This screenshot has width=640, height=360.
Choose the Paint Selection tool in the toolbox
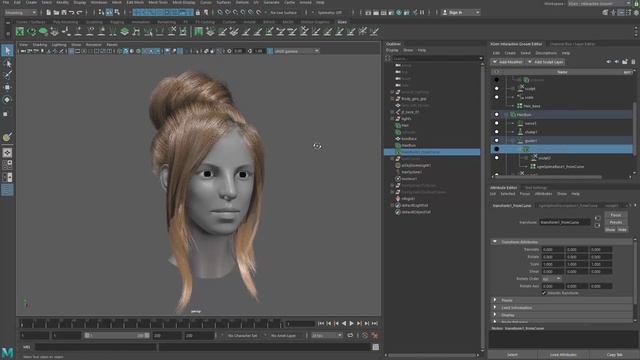pos(7,75)
